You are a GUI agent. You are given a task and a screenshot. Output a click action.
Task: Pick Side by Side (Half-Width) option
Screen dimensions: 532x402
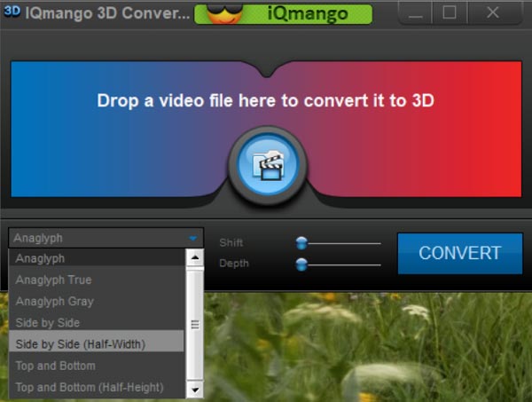[97, 342]
